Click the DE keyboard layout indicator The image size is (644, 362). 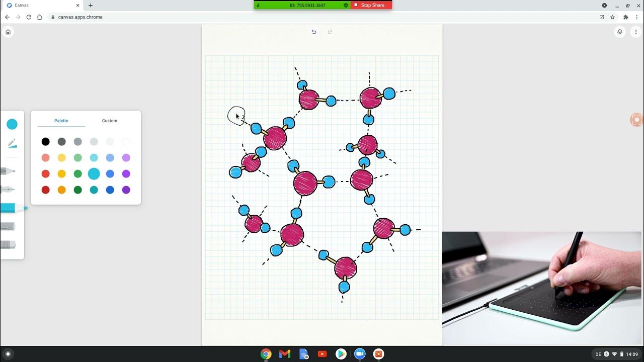pos(598,354)
